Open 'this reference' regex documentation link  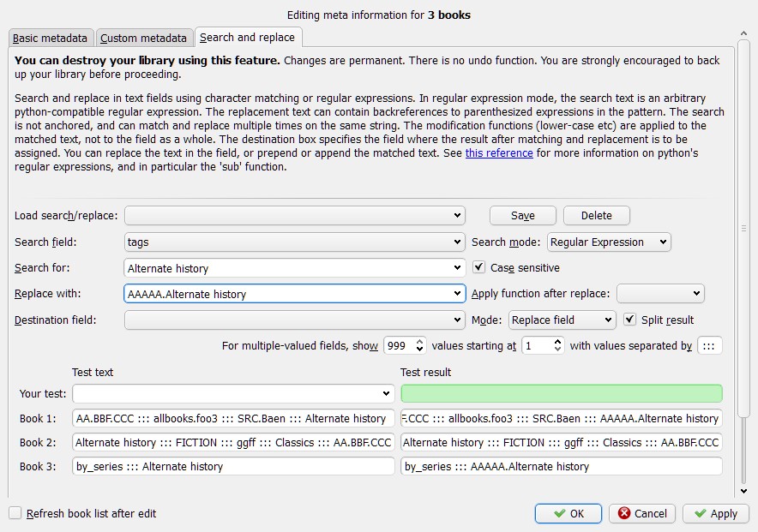[x=499, y=153]
